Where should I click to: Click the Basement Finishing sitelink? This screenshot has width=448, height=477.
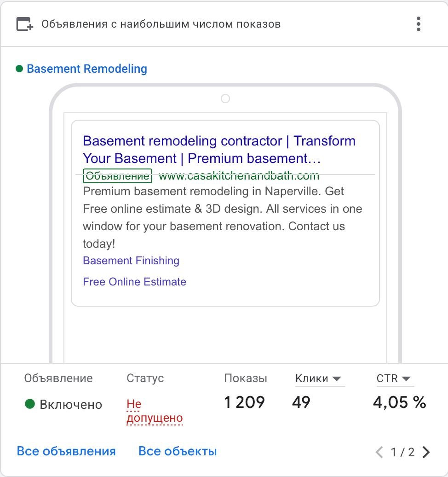point(131,261)
